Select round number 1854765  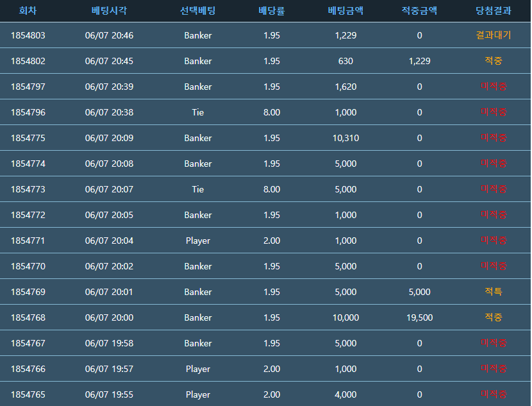[x=28, y=395]
